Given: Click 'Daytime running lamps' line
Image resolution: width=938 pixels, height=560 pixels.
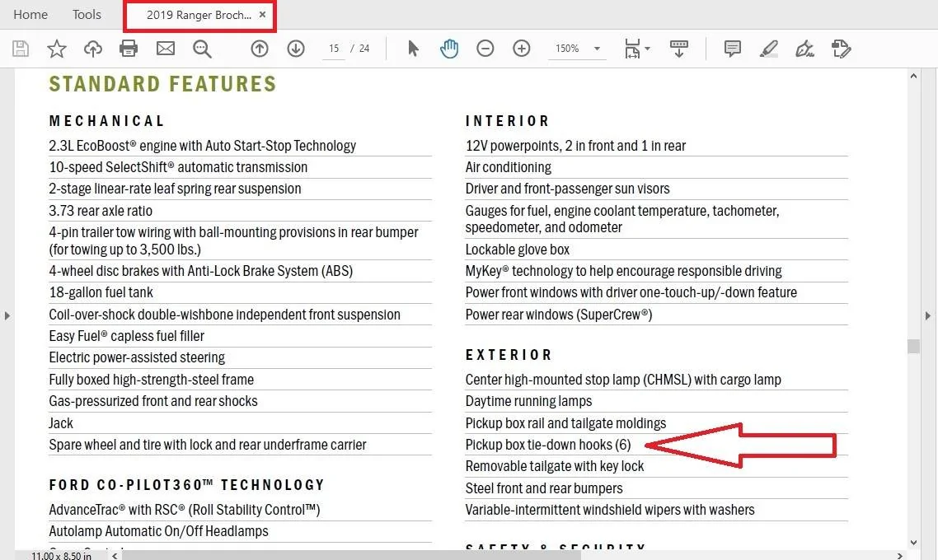Looking at the screenshot, I should [x=529, y=401].
